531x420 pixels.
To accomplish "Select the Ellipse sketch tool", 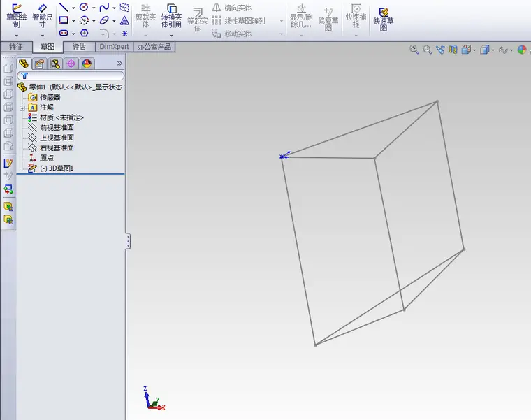I will coord(104,20).
